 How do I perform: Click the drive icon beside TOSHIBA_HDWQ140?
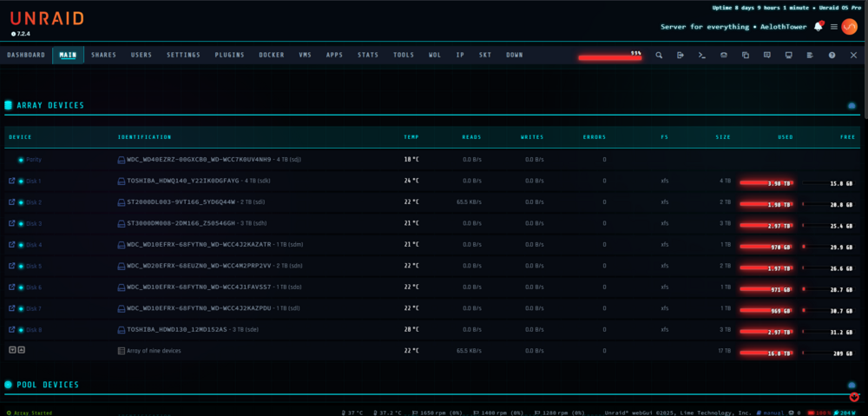point(122,182)
